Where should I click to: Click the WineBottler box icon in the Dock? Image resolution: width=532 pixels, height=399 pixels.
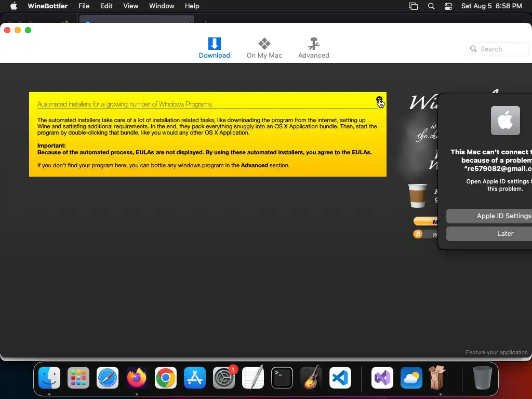point(436,377)
